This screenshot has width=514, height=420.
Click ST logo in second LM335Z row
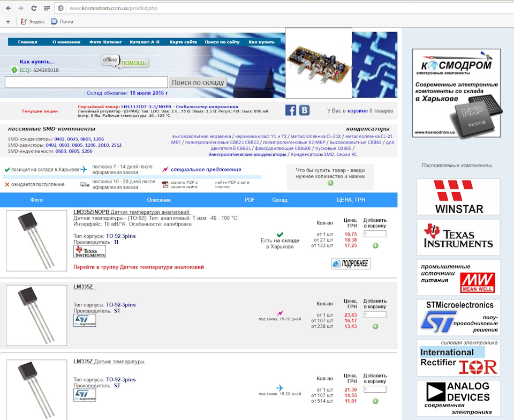pos(85,320)
